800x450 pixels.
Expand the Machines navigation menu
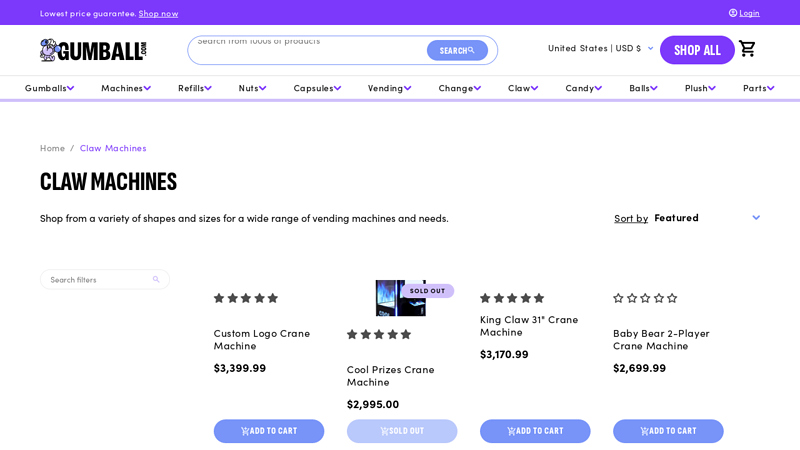(126, 88)
